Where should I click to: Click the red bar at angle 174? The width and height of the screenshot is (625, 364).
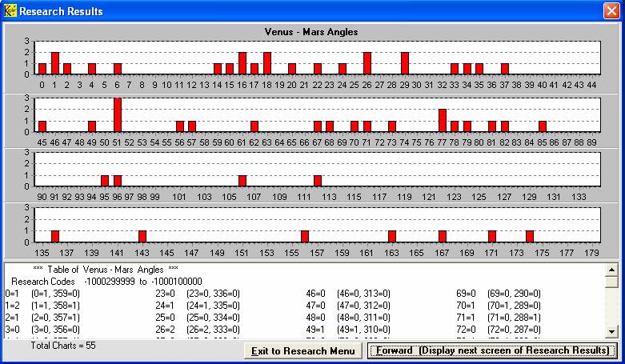(530, 237)
